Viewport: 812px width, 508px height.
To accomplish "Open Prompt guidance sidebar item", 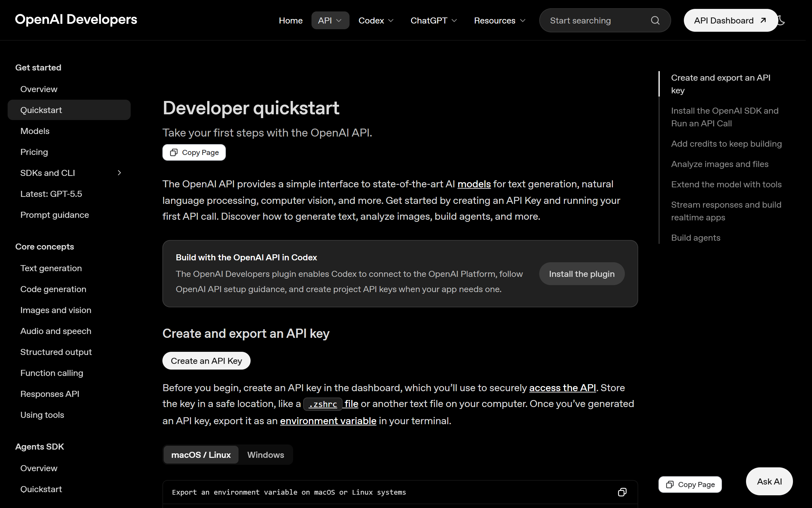I will point(69,215).
